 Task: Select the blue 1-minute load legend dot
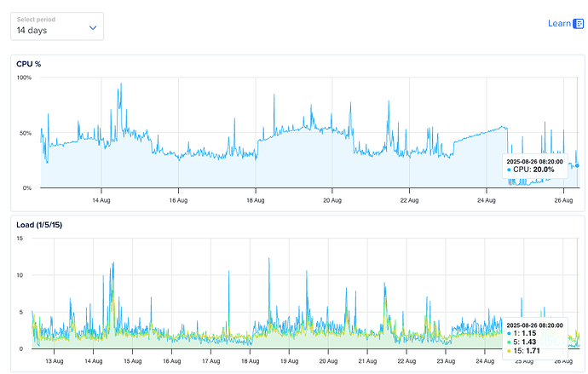click(x=510, y=332)
